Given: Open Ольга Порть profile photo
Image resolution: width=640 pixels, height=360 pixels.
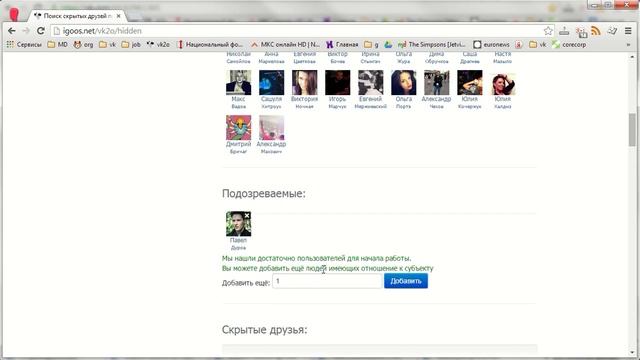Looking at the screenshot, I should [x=404, y=82].
